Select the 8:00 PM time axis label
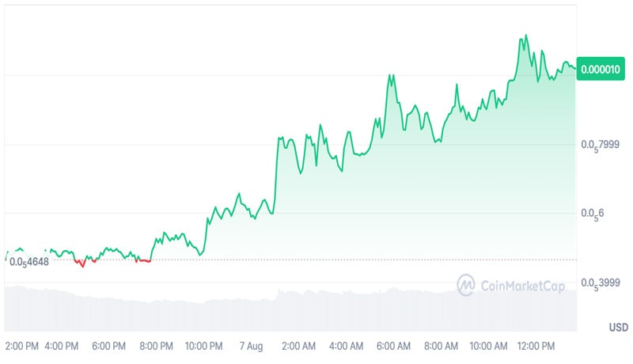The height and width of the screenshot is (364, 633). click(156, 347)
